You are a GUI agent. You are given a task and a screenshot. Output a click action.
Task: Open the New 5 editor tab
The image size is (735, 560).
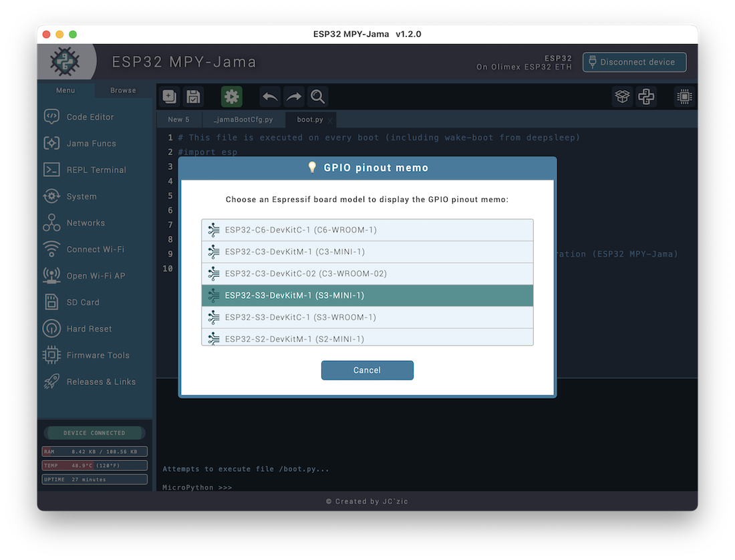[178, 120]
